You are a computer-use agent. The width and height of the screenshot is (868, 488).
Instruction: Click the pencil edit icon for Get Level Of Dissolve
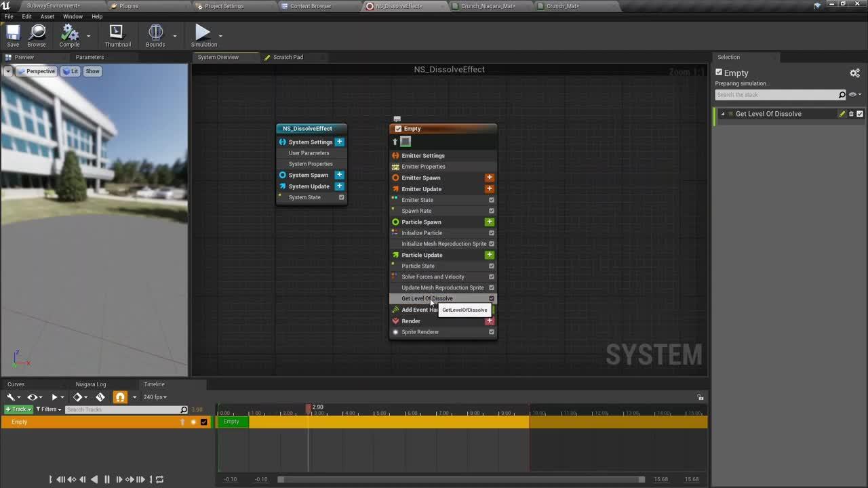tap(842, 114)
